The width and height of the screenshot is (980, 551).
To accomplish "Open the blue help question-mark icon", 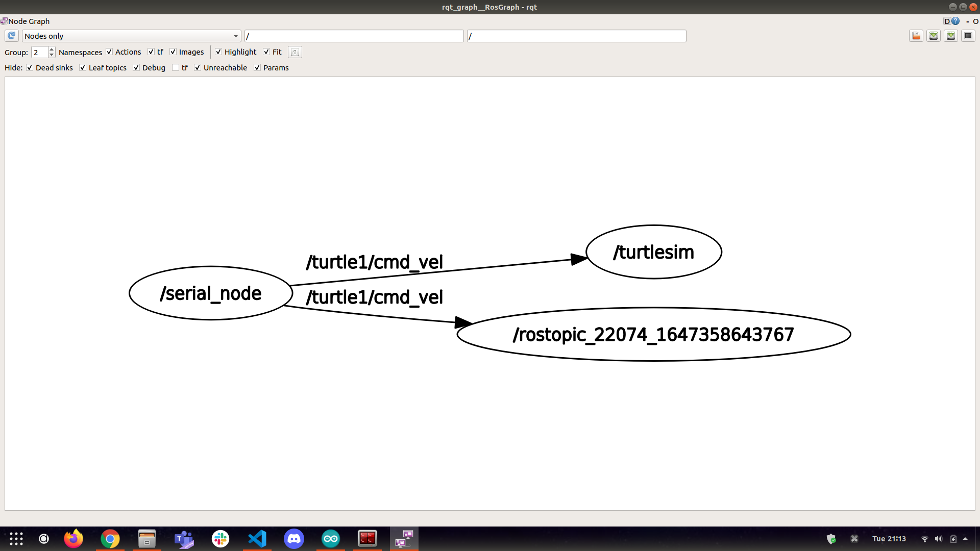I will pyautogui.click(x=955, y=21).
